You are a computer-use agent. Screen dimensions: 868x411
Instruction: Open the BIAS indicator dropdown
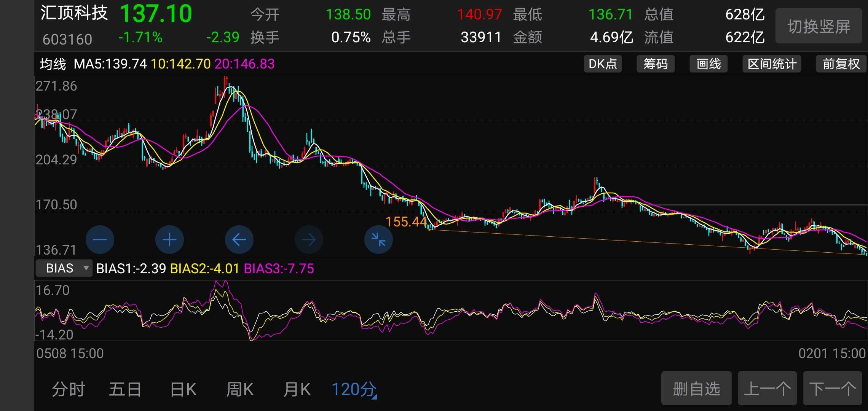(x=64, y=268)
